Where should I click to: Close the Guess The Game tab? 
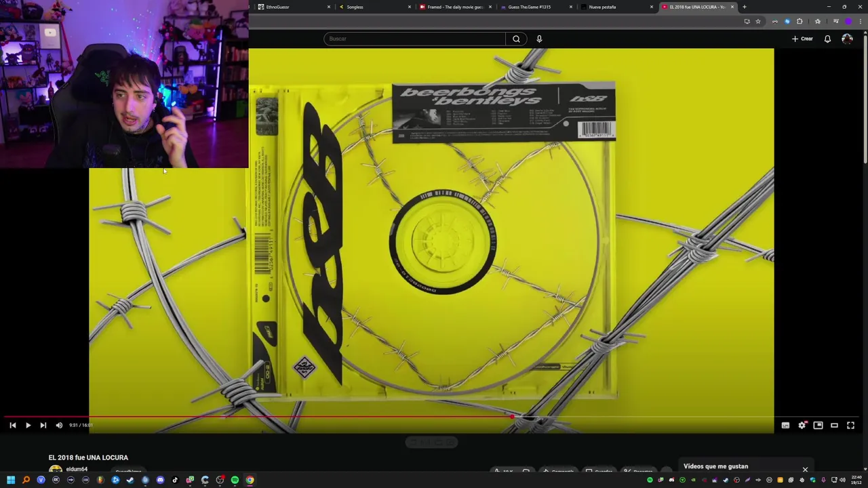[571, 7]
